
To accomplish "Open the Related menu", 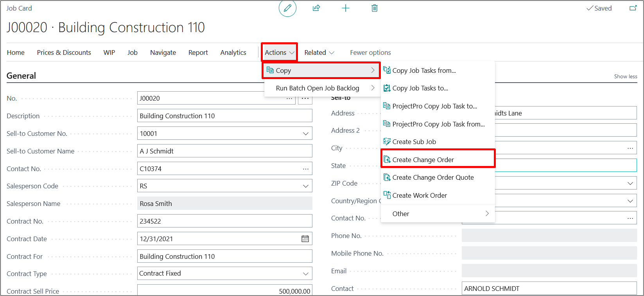I will (319, 52).
